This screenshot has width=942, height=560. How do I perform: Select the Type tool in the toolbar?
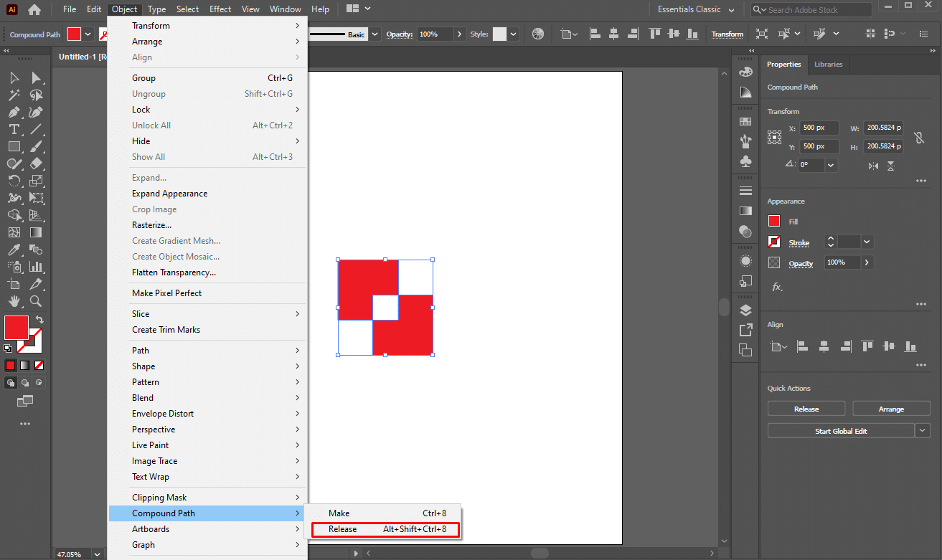tap(14, 129)
